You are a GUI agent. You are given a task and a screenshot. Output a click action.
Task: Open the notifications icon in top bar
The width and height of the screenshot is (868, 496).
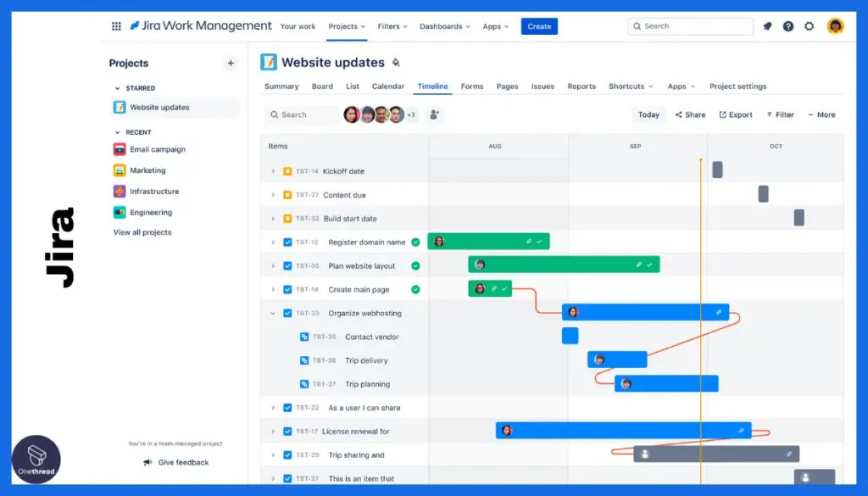[767, 26]
